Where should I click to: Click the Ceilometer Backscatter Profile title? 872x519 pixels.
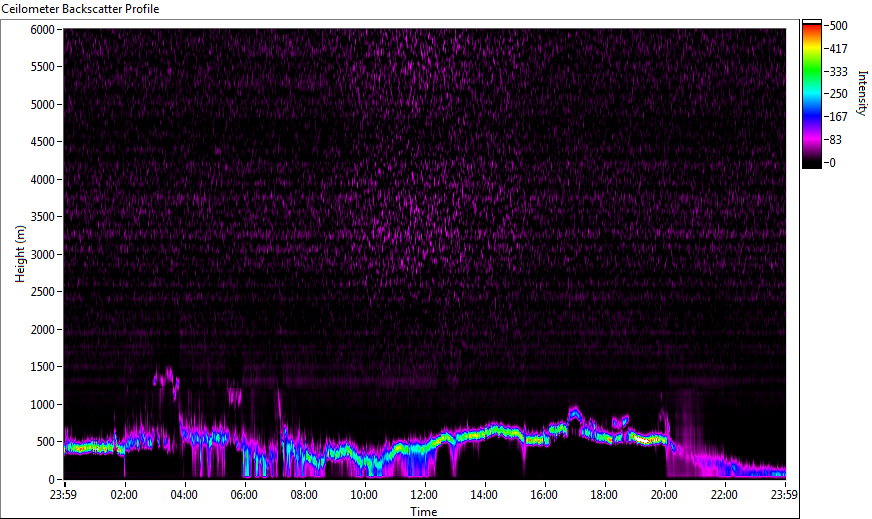coord(80,9)
